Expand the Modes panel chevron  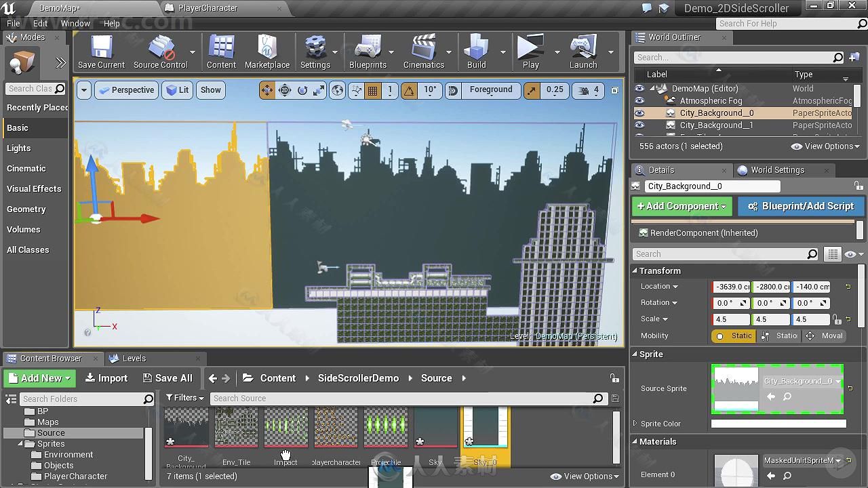(60, 63)
